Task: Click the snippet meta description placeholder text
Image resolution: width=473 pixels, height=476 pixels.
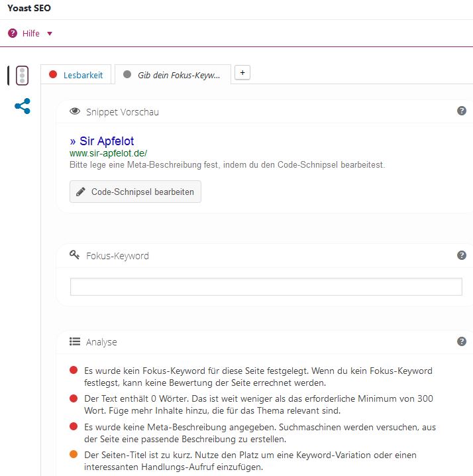Action: 227,164
